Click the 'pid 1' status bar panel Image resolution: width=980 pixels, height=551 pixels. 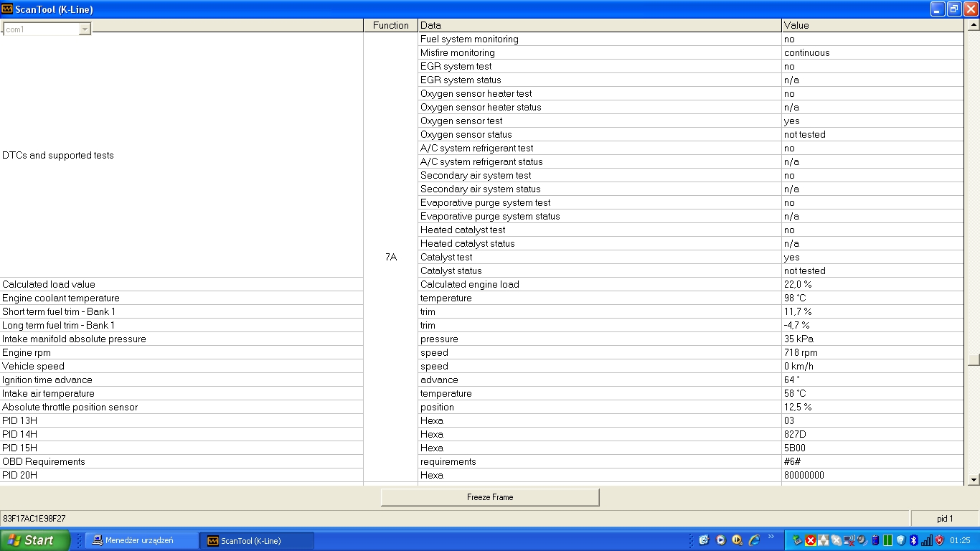[x=945, y=519]
